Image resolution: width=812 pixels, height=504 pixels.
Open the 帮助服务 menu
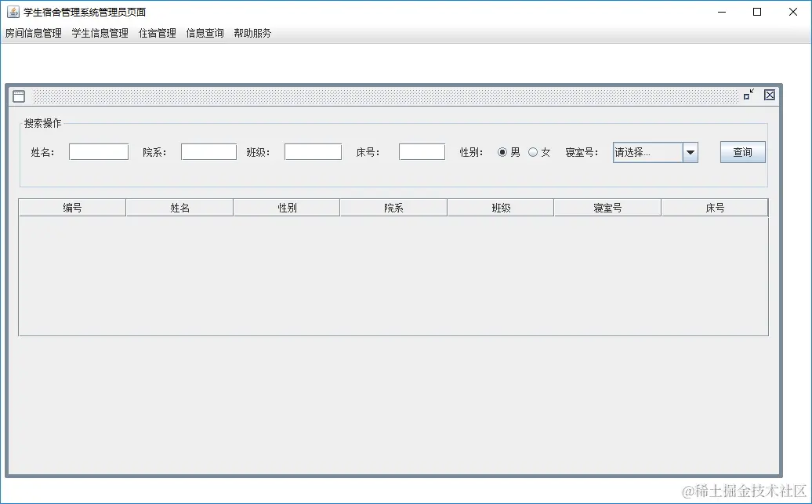[252, 33]
